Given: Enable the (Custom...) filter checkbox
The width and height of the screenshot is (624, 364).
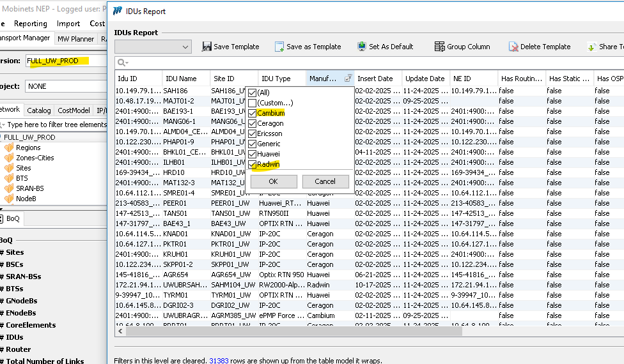Looking at the screenshot, I should coord(253,103).
